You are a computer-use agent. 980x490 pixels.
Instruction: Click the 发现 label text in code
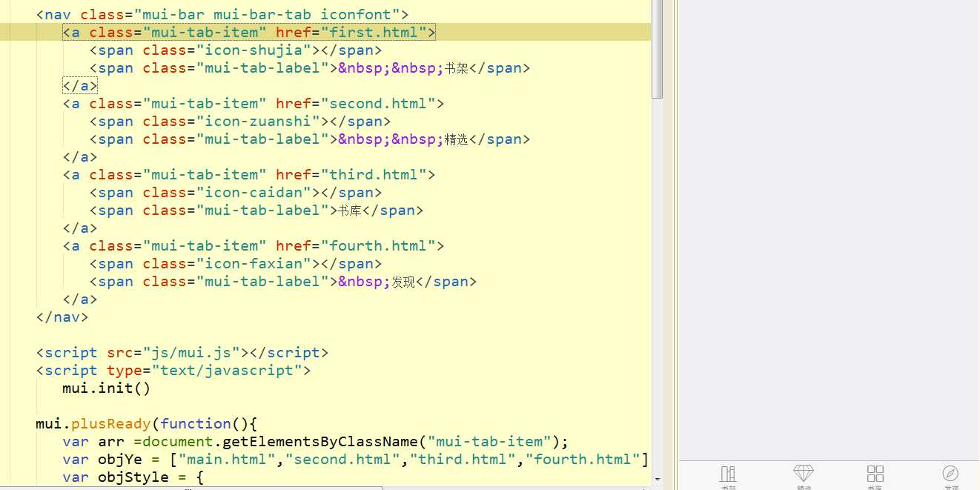tap(403, 282)
